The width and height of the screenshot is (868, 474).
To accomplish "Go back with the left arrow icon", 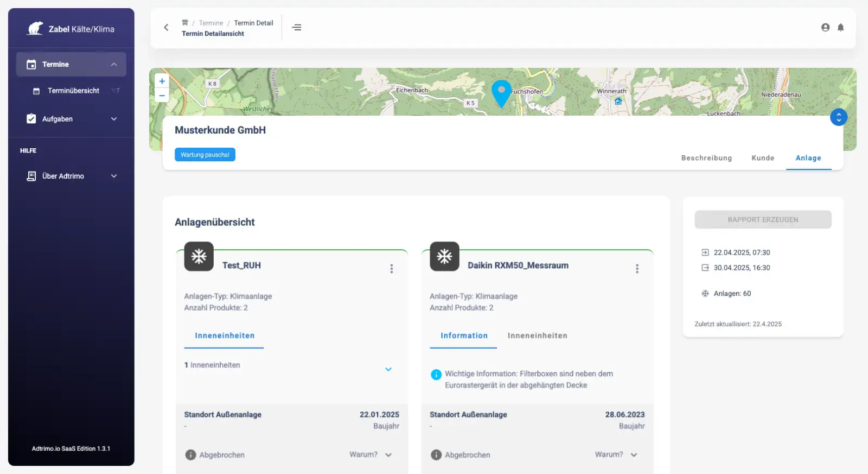I will pyautogui.click(x=166, y=27).
